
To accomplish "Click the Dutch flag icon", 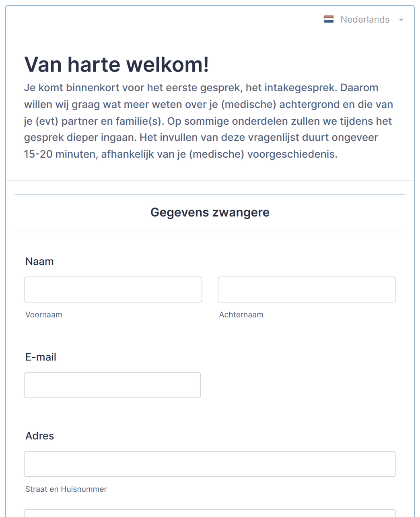I will 329,19.
